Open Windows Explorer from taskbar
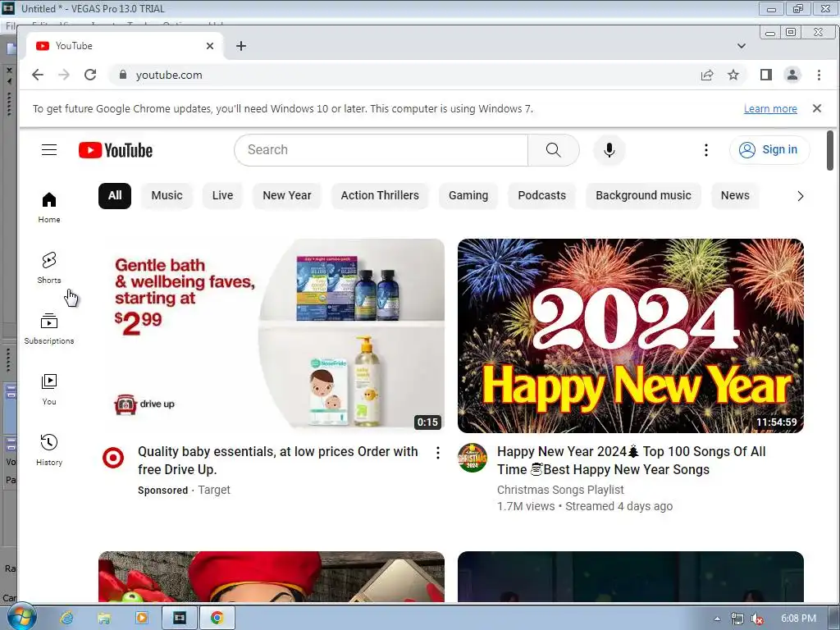The height and width of the screenshot is (630, 840). coord(104,618)
